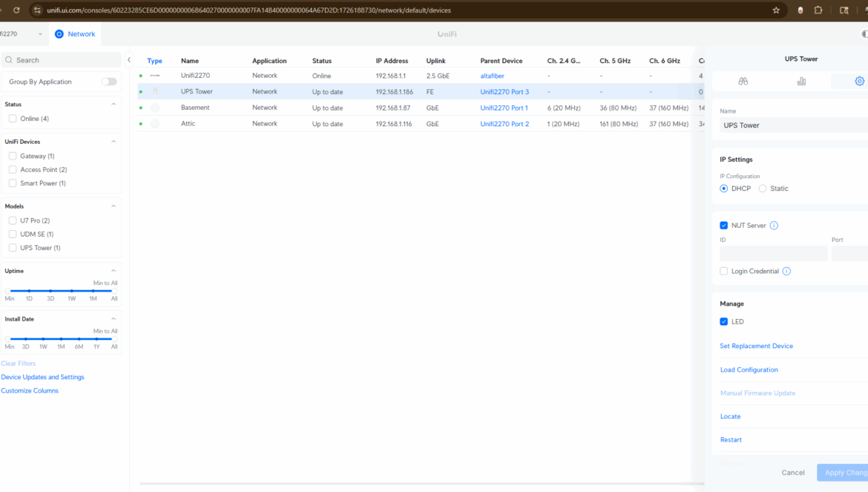Select the Basement device row

pyautogui.click(x=195, y=108)
